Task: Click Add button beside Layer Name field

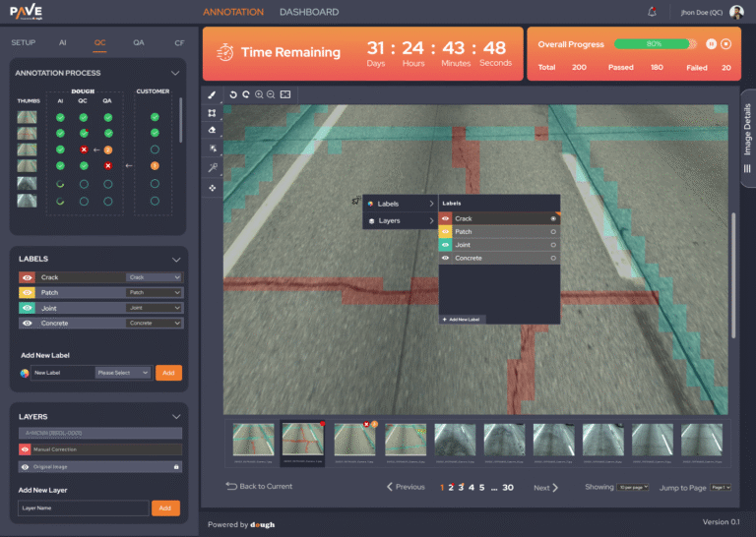Action: [x=165, y=507]
